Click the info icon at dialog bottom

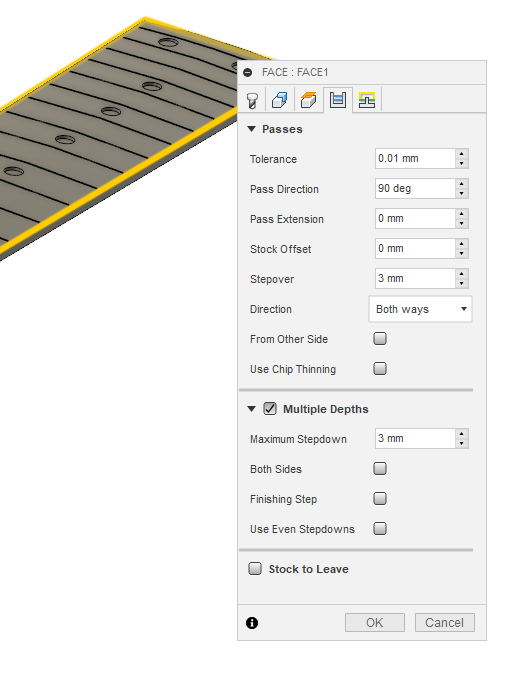click(x=252, y=623)
